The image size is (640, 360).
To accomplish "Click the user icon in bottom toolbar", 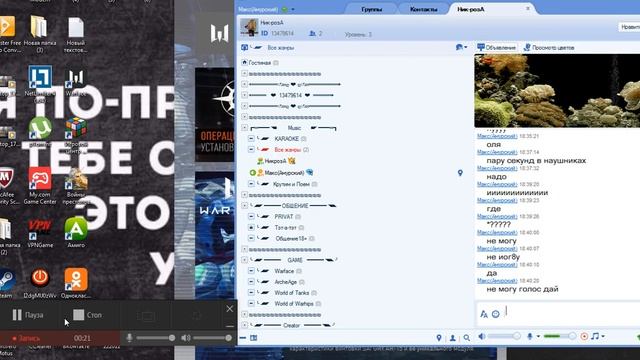I will point(453,338).
